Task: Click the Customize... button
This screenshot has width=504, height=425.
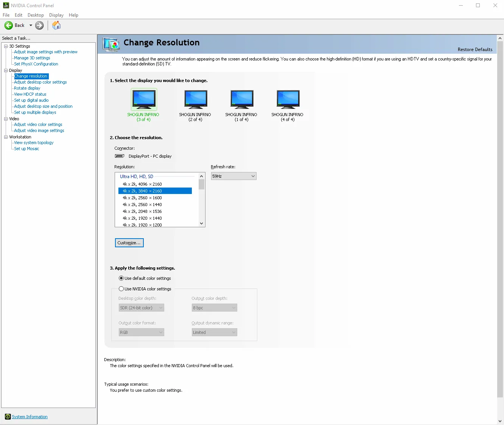Action: coord(129,243)
